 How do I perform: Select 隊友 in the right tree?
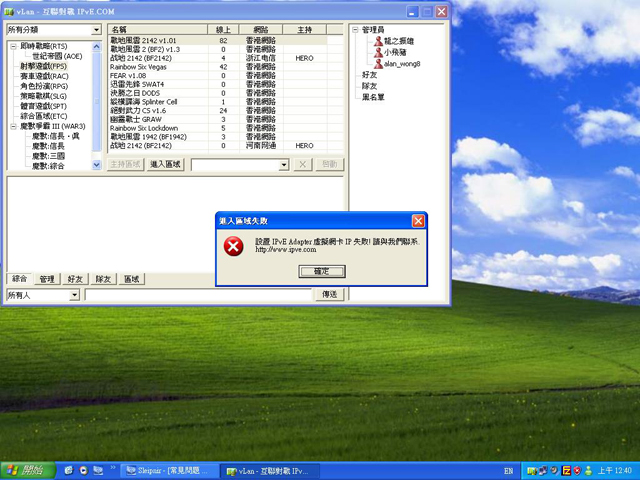[x=369, y=86]
